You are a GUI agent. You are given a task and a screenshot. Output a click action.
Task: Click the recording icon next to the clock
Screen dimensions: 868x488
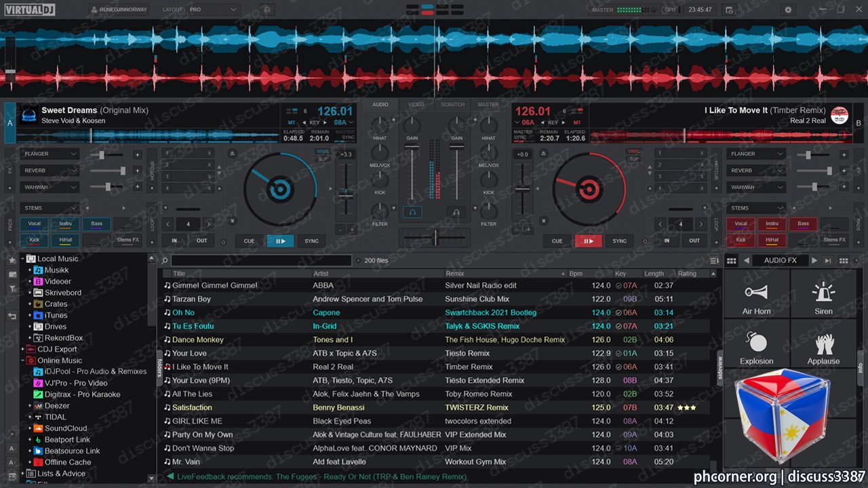tap(729, 10)
